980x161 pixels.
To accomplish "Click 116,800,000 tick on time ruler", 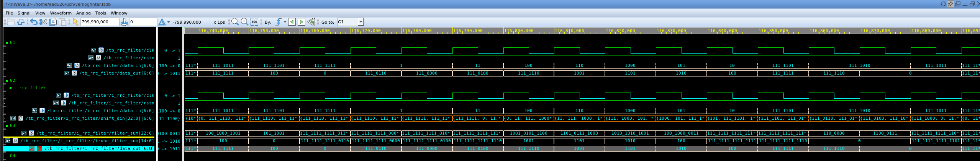I will (519, 31).
